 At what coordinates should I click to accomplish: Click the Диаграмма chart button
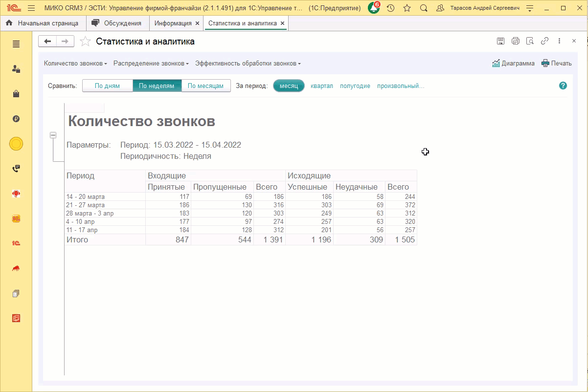point(513,63)
